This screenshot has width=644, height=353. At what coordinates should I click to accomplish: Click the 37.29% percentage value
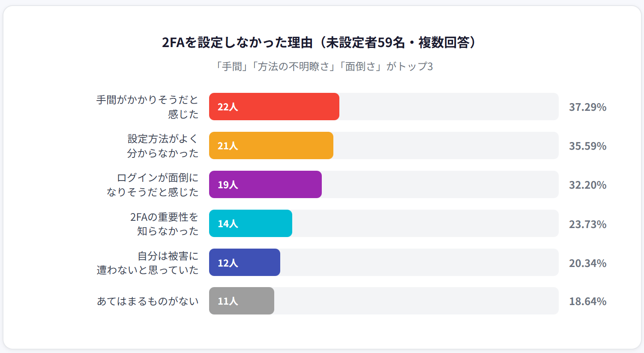tap(587, 107)
